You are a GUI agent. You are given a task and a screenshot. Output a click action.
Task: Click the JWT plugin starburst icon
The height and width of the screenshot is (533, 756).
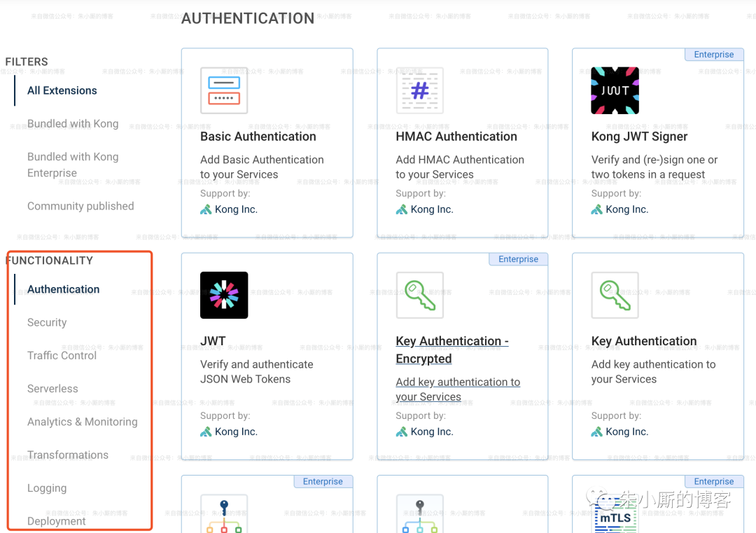(x=224, y=295)
